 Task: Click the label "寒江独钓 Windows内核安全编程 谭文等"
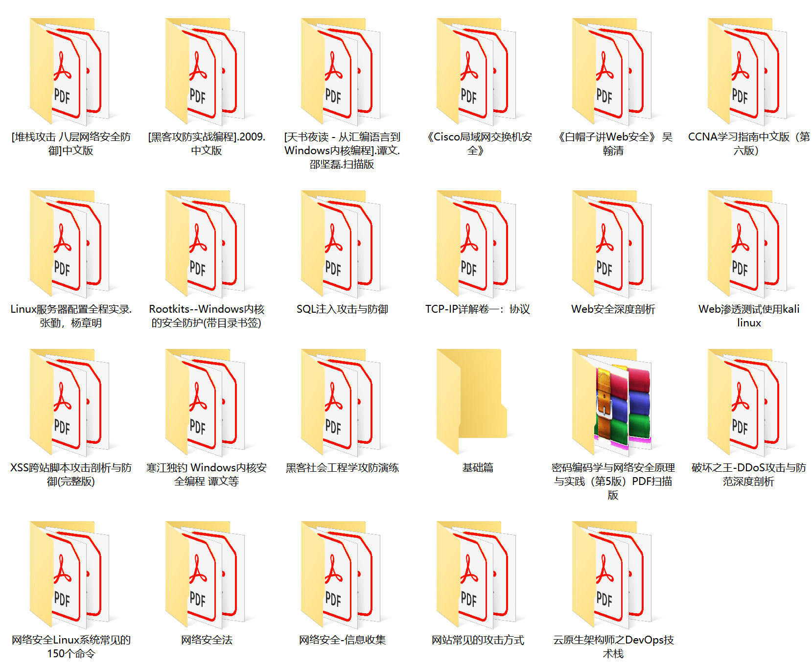(x=207, y=475)
